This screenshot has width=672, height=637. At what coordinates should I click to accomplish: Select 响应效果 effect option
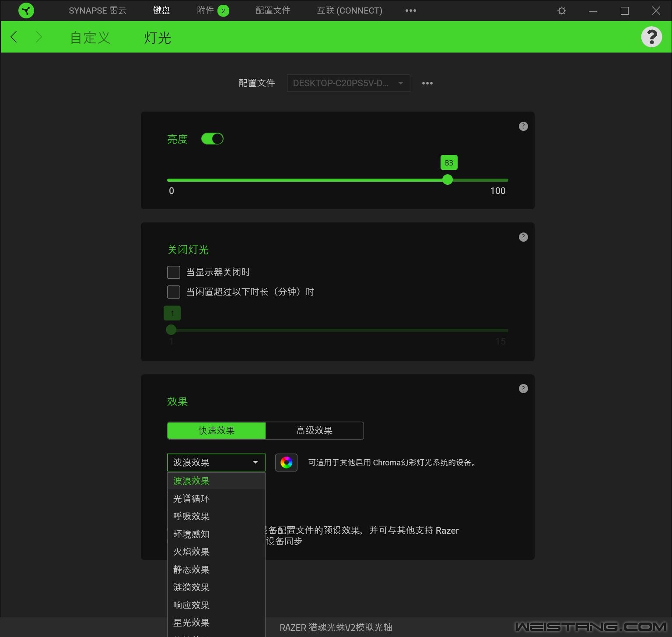(x=216, y=605)
